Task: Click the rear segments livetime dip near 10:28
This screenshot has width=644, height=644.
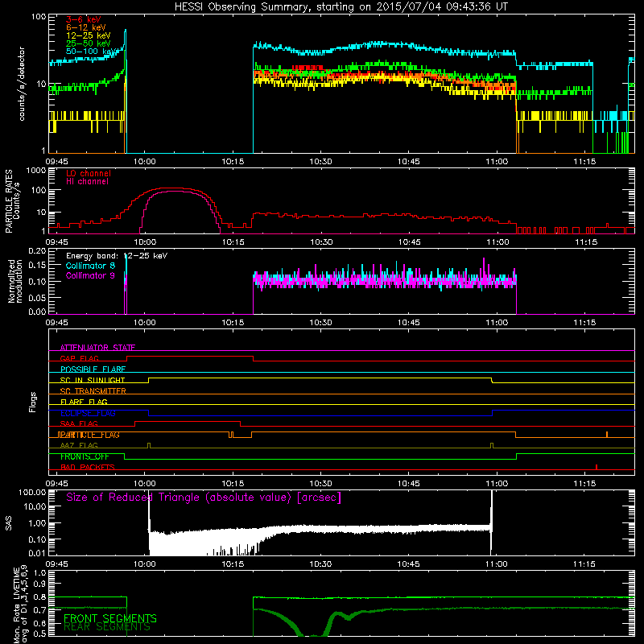Action: [x=313, y=635]
